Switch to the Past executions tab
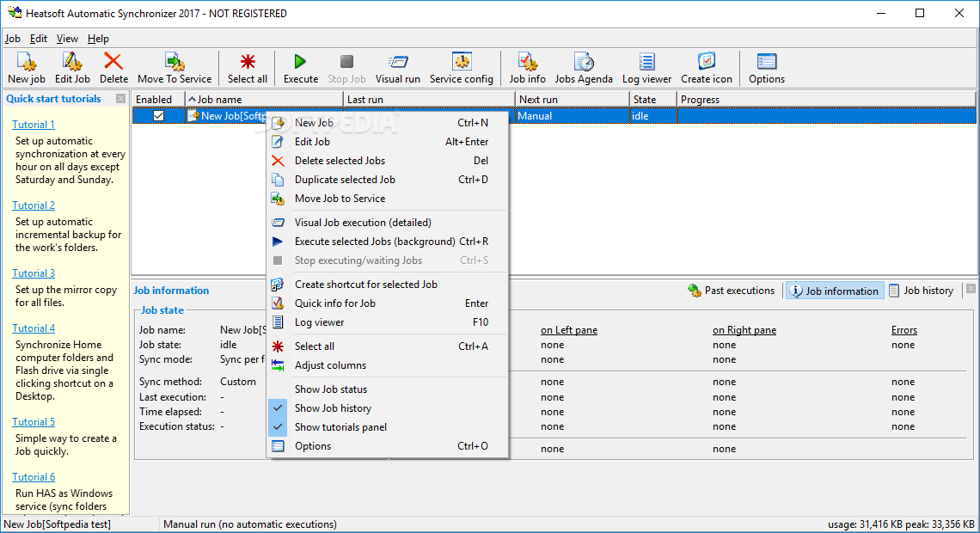 (732, 291)
